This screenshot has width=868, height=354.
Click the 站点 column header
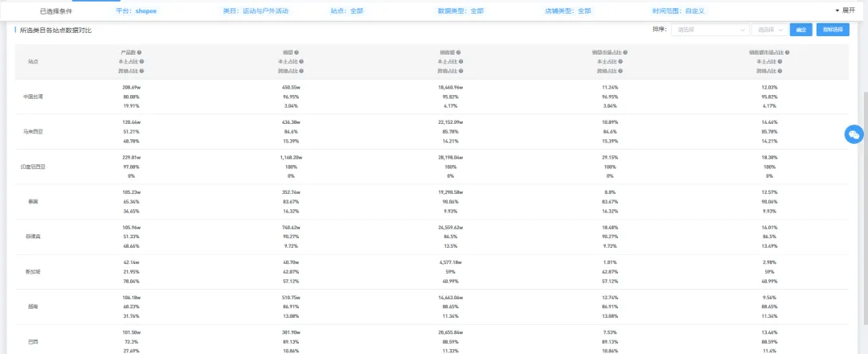(33, 61)
